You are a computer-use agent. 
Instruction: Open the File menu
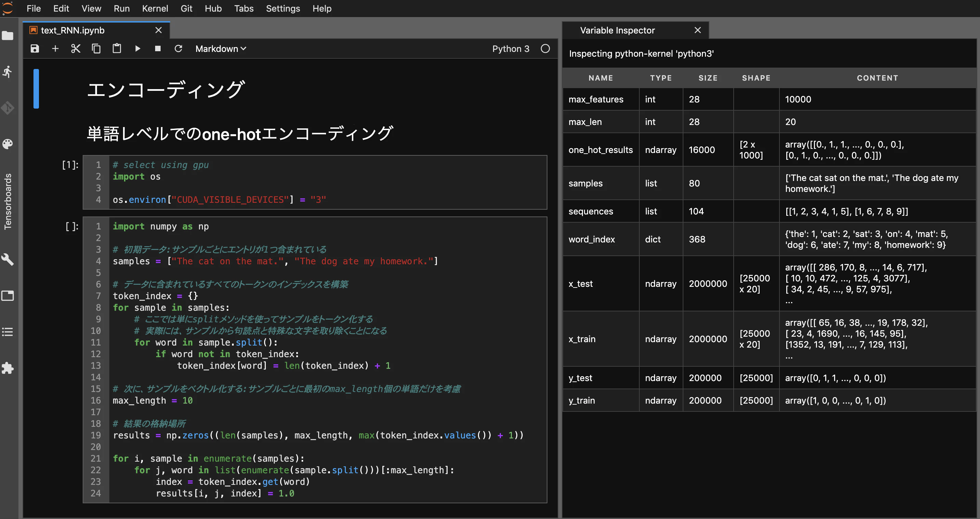point(33,8)
